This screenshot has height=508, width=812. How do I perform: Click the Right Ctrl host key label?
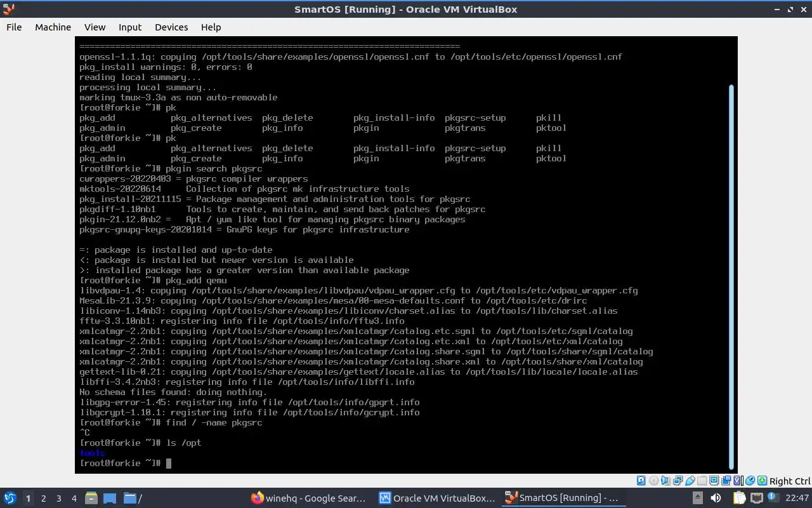pos(790,481)
